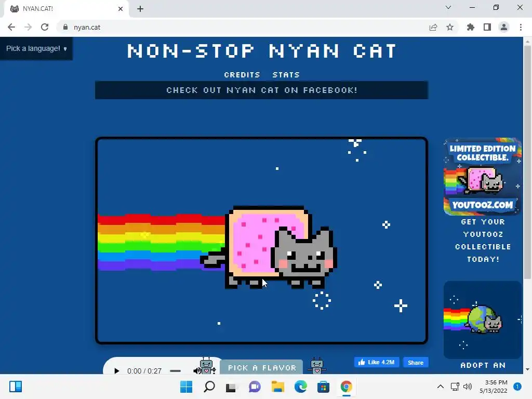The image size is (532, 399).
Task: Click the Facebook Share button
Action: tap(416, 362)
